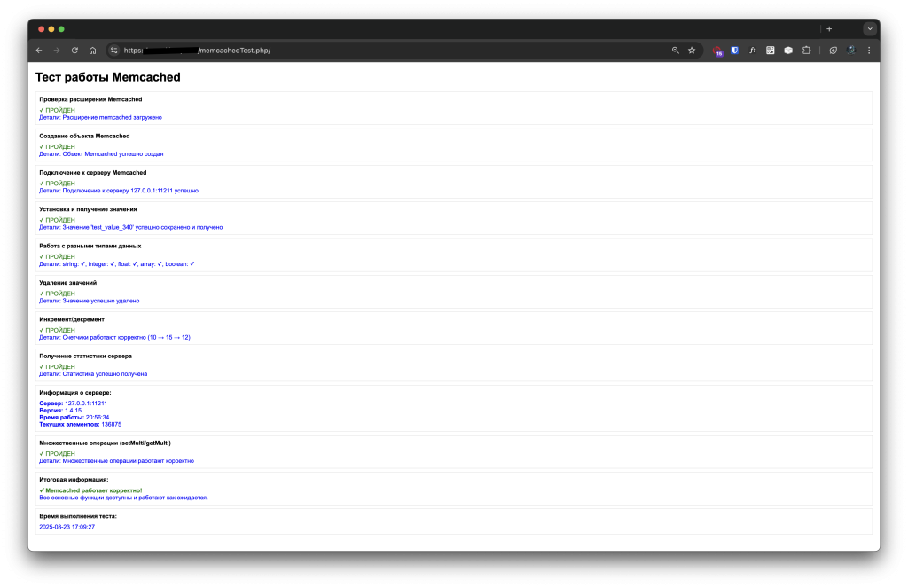
Task: Click 'Получение статистики сервера' title
Action: pyautogui.click(x=85, y=356)
